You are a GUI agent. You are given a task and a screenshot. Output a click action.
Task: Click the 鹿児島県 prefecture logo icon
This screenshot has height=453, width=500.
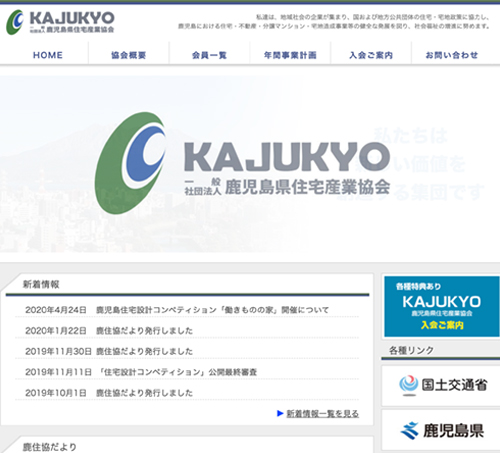409,430
